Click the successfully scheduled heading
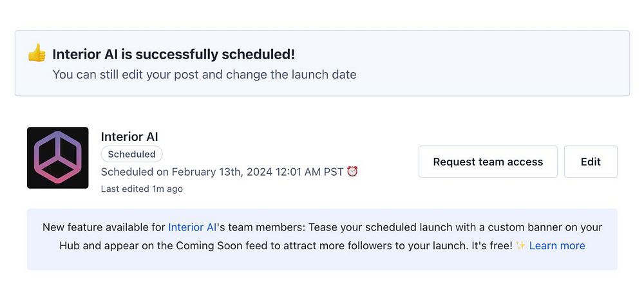The height and width of the screenshot is (291, 644). (x=173, y=55)
